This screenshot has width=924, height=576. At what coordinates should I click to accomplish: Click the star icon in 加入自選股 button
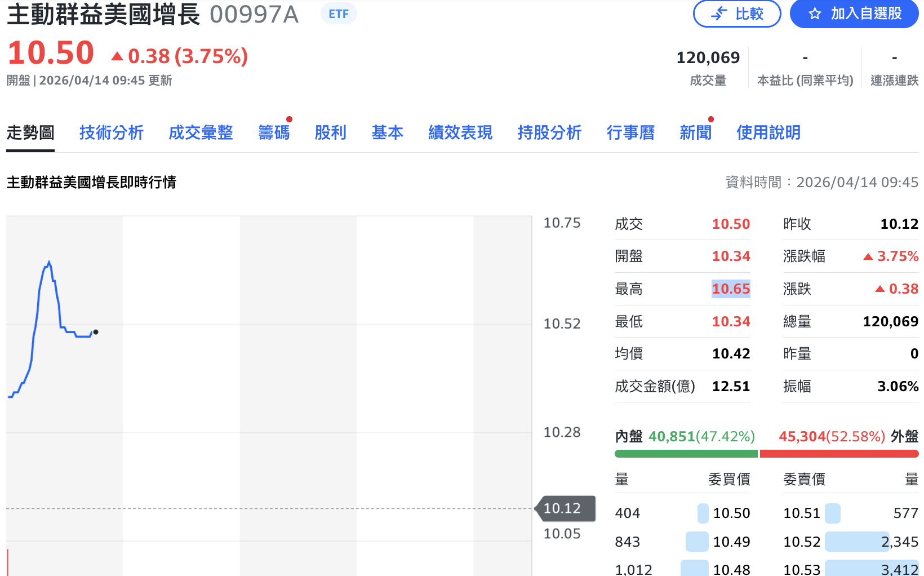tap(814, 14)
